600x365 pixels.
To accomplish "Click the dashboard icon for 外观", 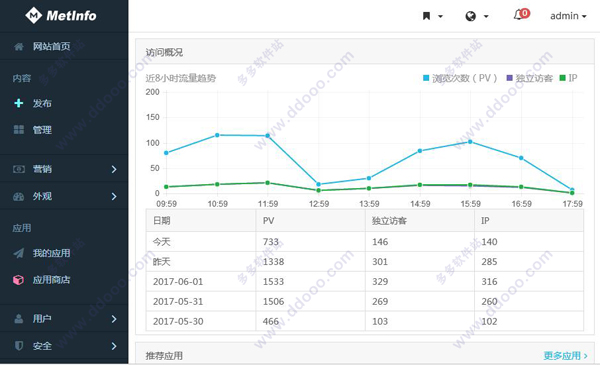I will coord(18,197).
